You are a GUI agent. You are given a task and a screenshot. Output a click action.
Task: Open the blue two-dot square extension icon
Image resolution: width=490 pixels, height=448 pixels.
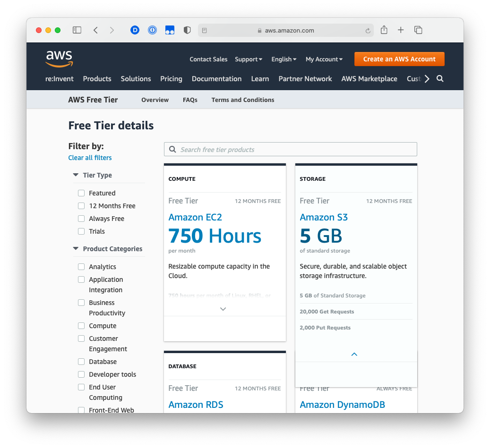(x=170, y=30)
